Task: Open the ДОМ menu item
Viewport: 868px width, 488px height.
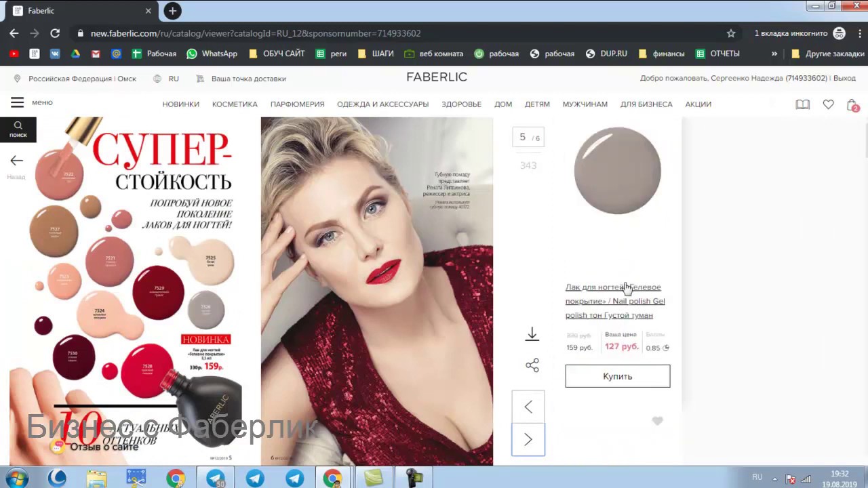Action: point(503,104)
